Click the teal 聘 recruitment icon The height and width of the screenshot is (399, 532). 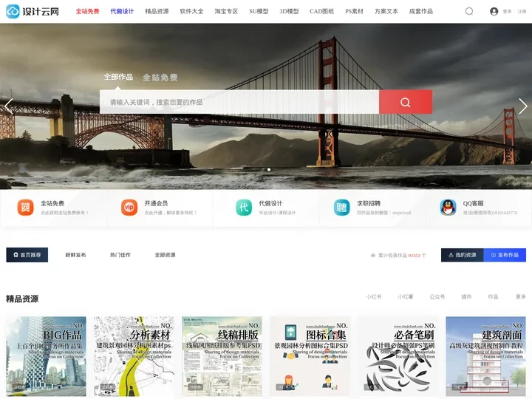341,208
